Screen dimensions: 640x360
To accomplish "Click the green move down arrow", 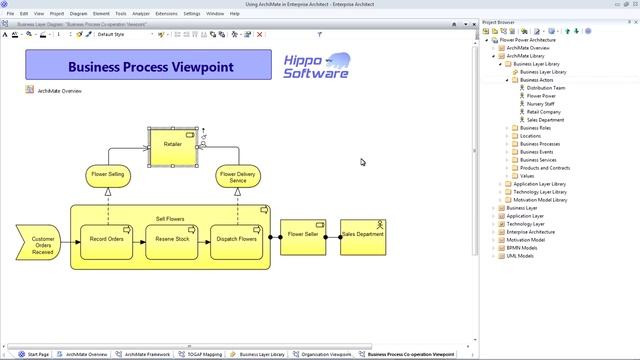I will [576, 31].
